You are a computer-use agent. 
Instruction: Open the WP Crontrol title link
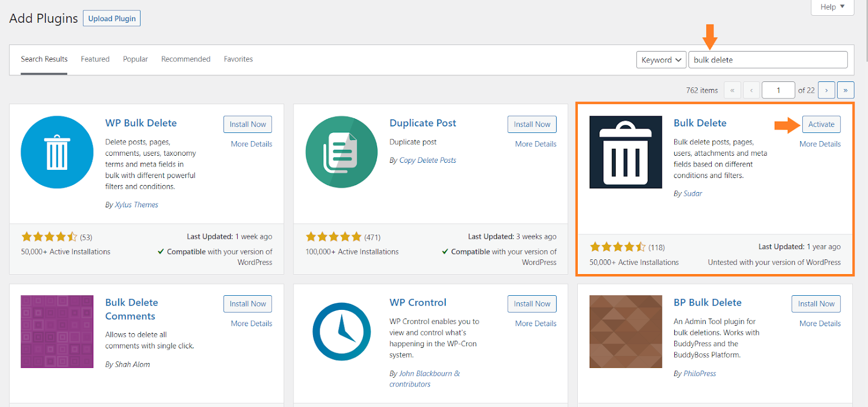[x=418, y=302]
